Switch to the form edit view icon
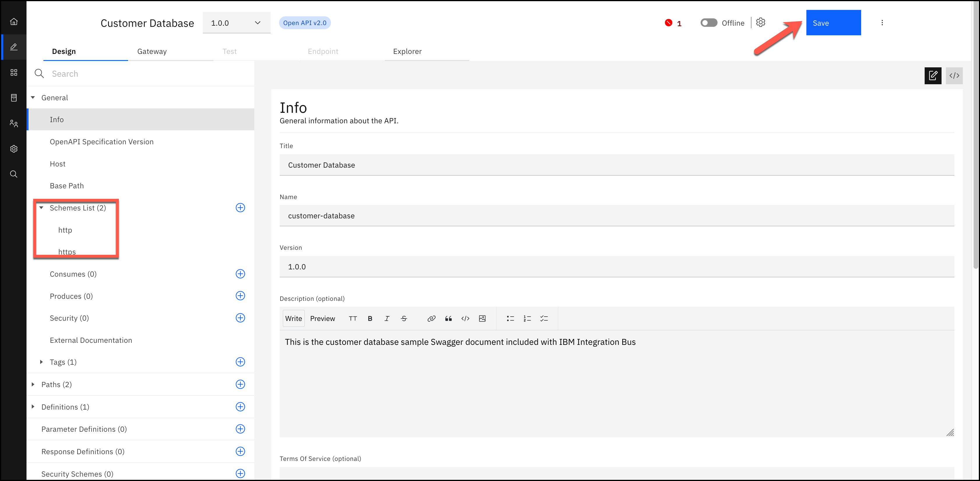The height and width of the screenshot is (481, 980). (933, 76)
